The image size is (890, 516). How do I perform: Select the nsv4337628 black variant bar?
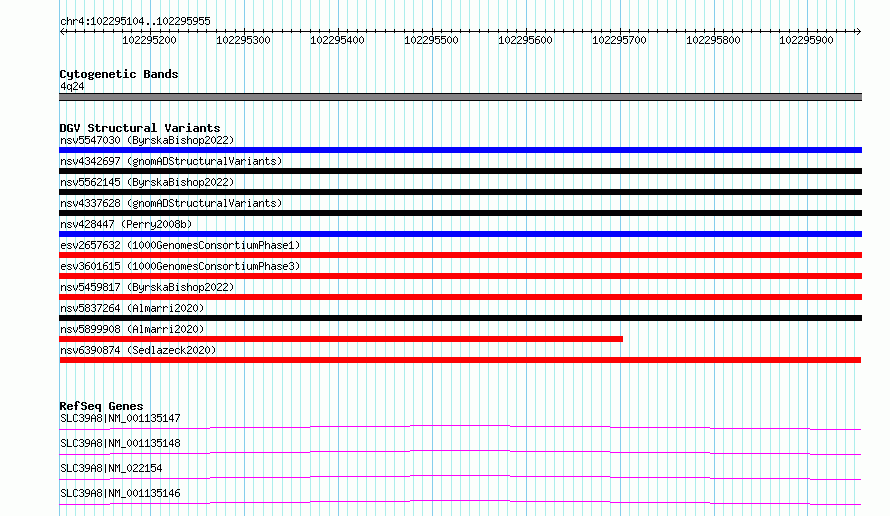pos(460,213)
